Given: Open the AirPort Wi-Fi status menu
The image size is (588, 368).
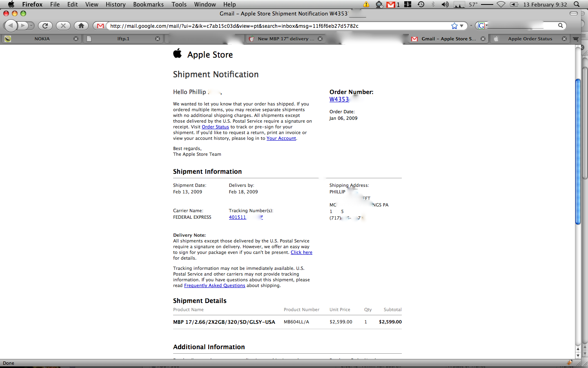Looking at the screenshot, I should click(x=501, y=4).
